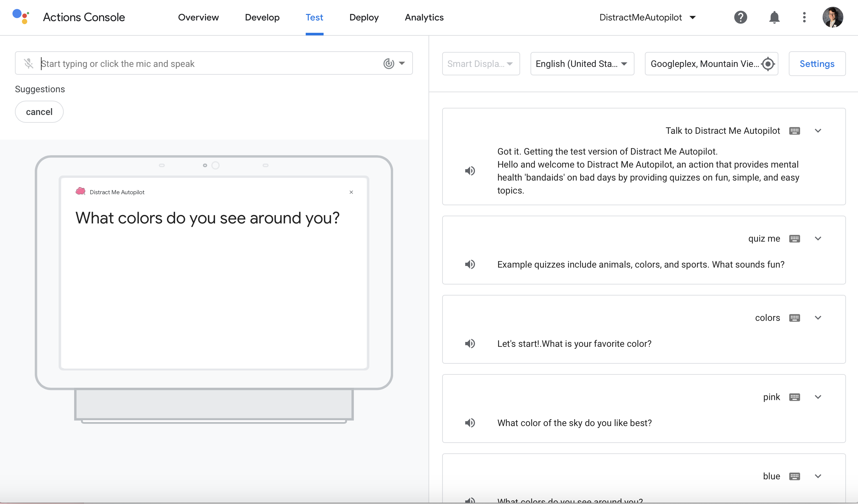This screenshot has width=858, height=504.
Task: Click the Settings button
Action: point(817,64)
